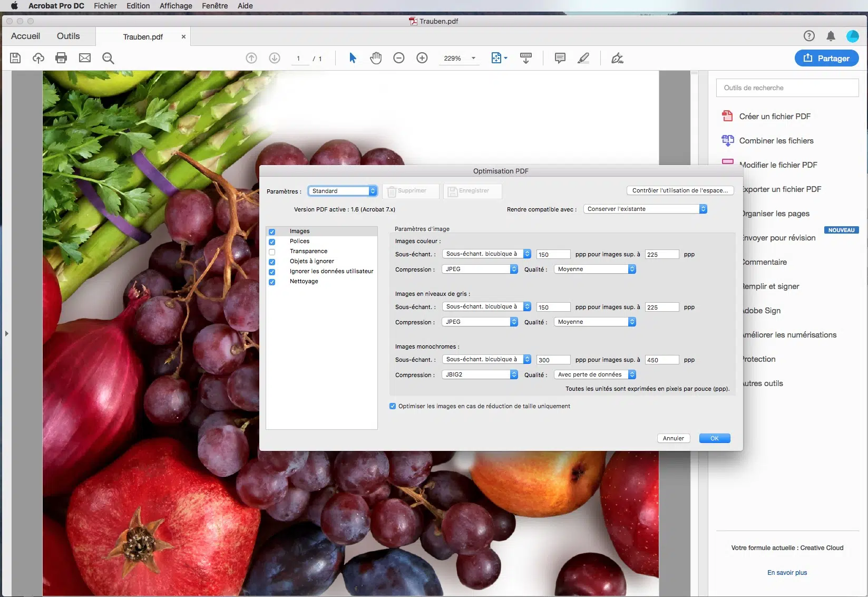Click Contrôler l'utilisation de l'espace button
The height and width of the screenshot is (597, 868).
(x=680, y=190)
